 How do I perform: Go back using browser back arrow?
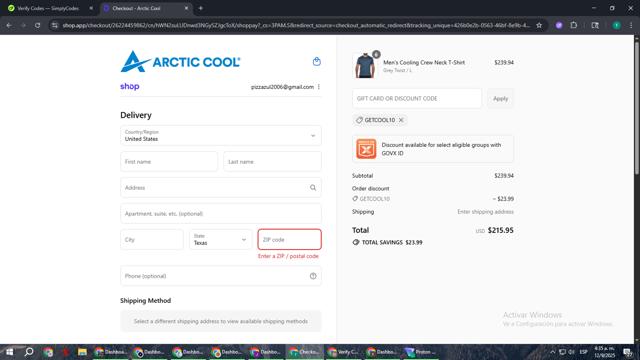9,25
